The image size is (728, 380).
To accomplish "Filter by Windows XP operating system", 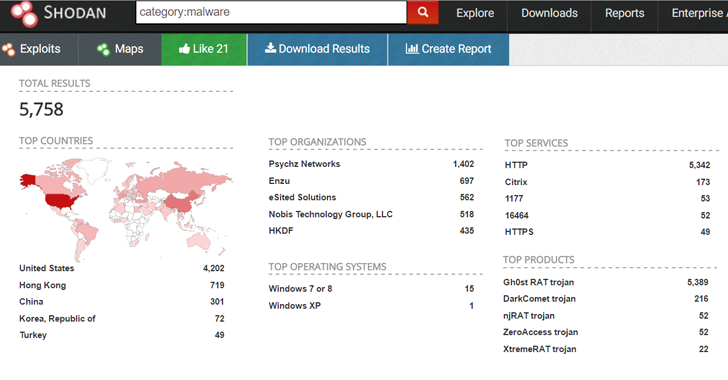I will [294, 306].
